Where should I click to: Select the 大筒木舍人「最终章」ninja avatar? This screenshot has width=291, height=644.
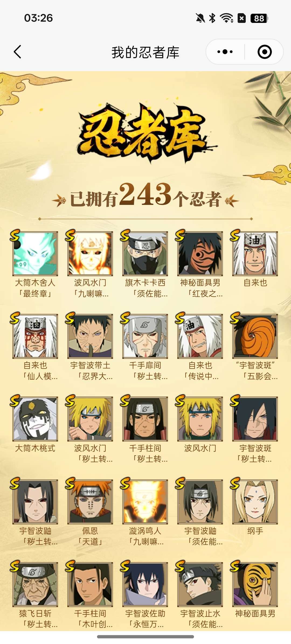[x=35, y=254]
